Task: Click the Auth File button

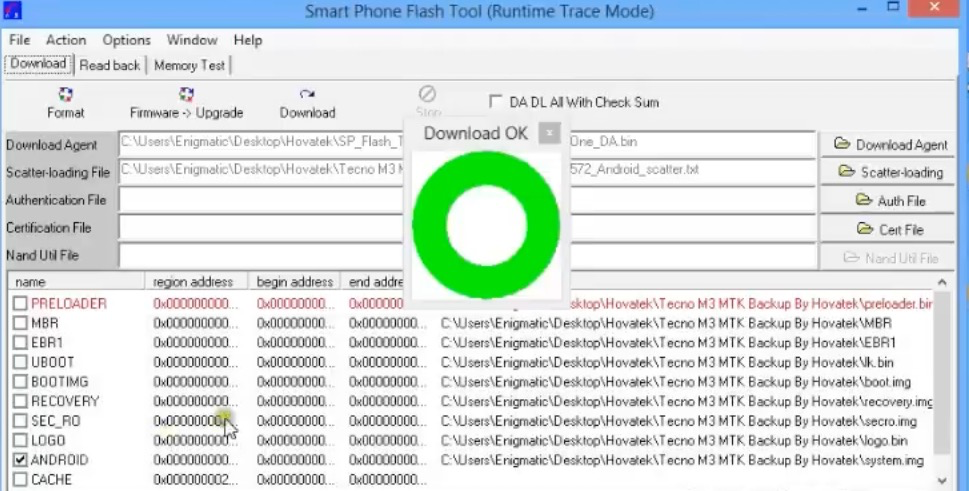Action: [888, 201]
